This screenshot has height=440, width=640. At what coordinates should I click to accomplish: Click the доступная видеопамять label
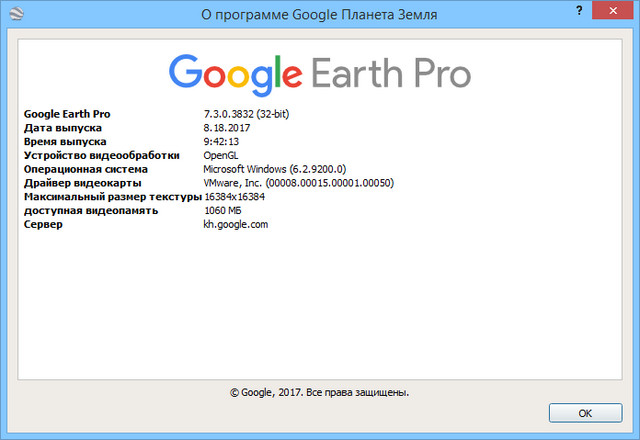point(91,211)
